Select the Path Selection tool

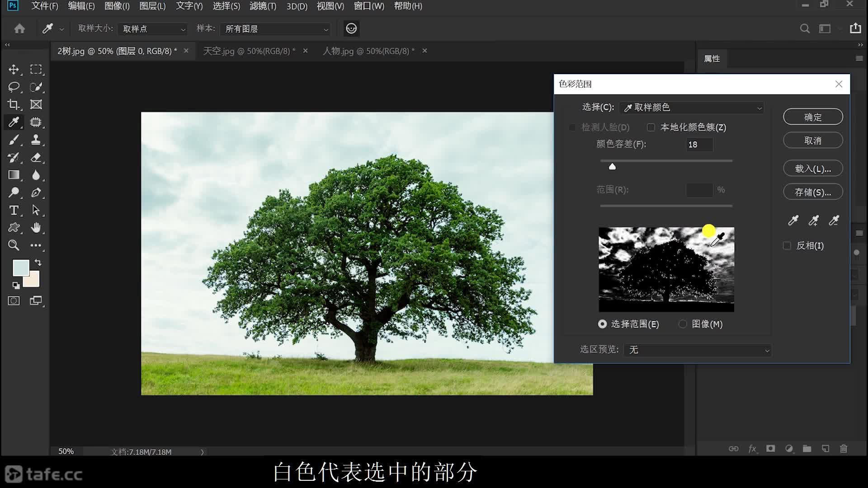point(36,210)
